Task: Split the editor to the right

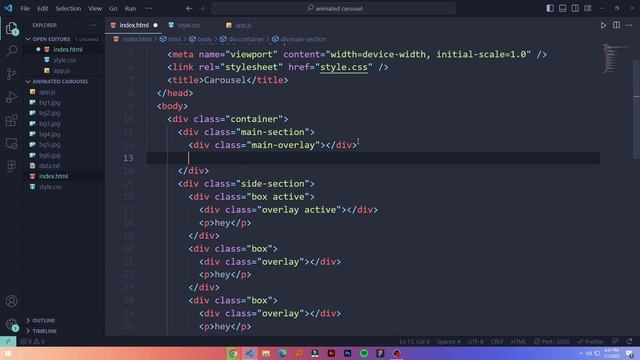Action: coord(616,25)
